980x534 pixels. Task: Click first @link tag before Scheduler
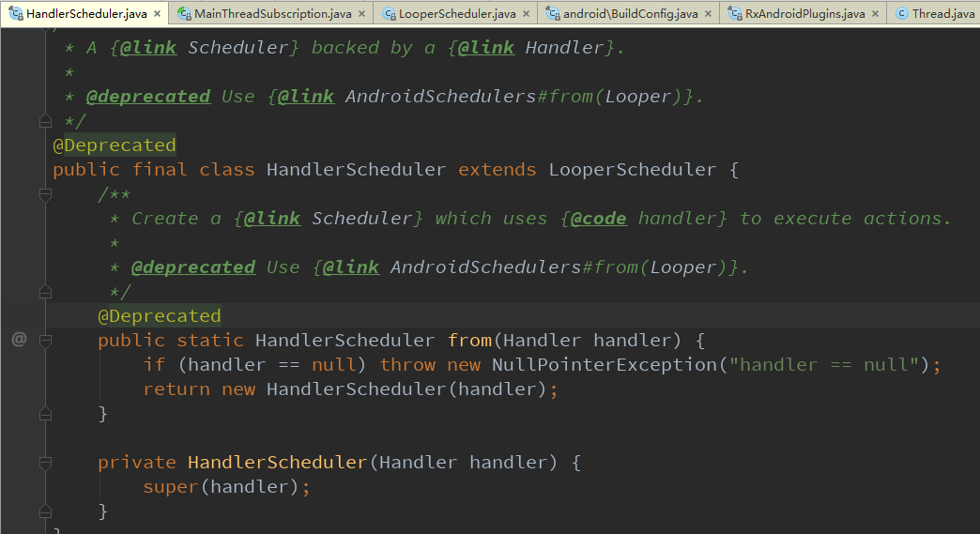[148, 48]
